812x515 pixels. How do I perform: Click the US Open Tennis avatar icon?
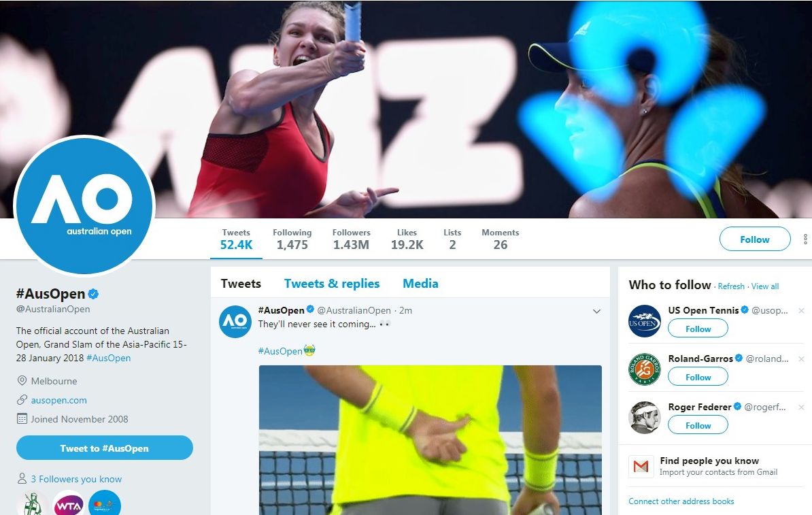point(644,321)
